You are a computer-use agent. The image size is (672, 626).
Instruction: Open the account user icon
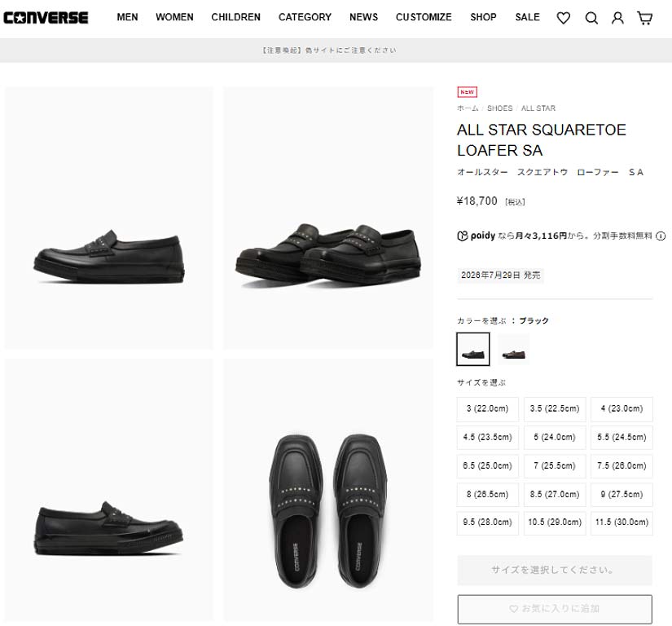pyautogui.click(x=617, y=18)
